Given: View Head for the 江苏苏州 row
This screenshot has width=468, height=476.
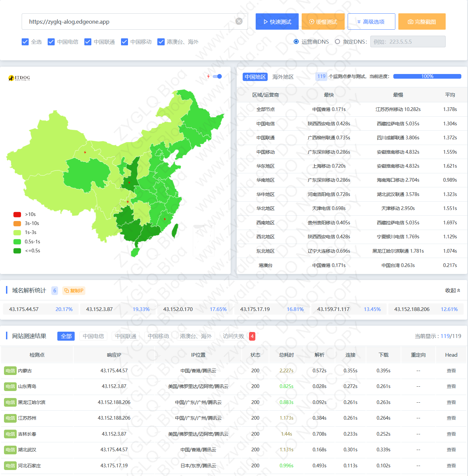Looking at the screenshot, I should pyautogui.click(x=451, y=418).
